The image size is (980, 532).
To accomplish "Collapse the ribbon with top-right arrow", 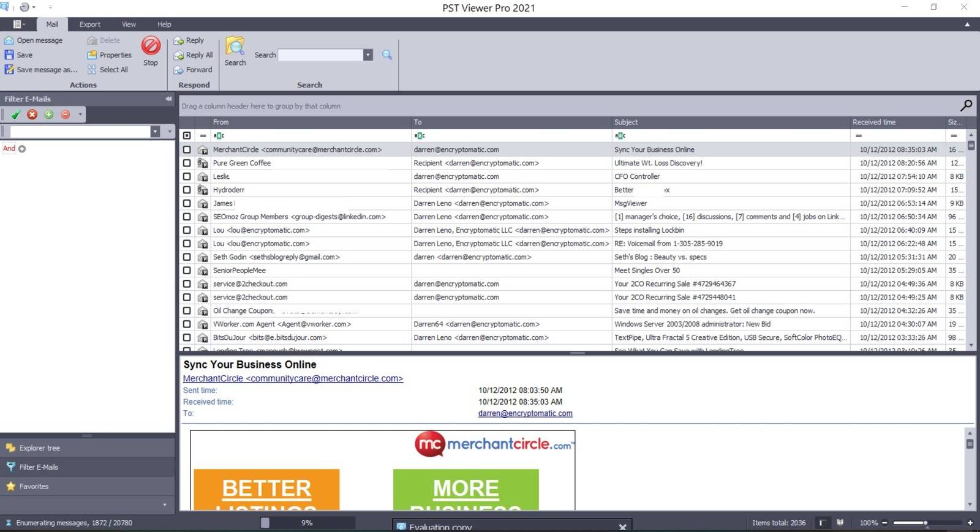I will 967,24.
